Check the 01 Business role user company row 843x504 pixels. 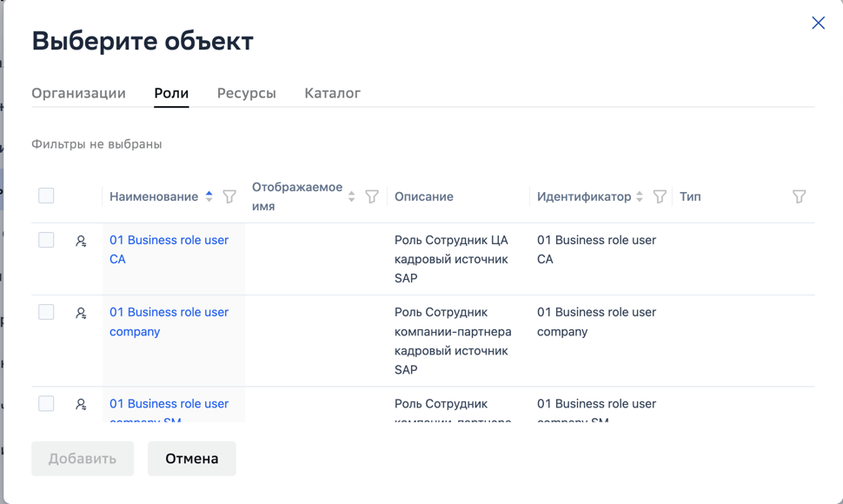coord(46,312)
